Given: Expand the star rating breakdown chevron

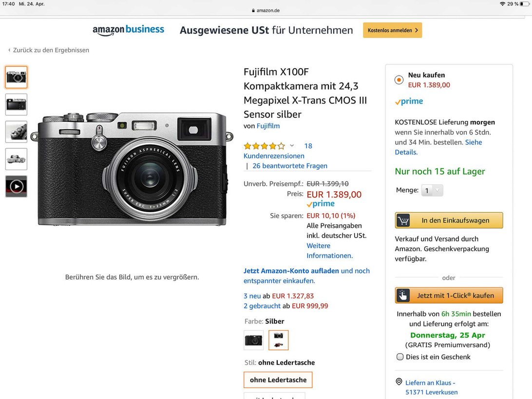Looking at the screenshot, I should (292, 146).
